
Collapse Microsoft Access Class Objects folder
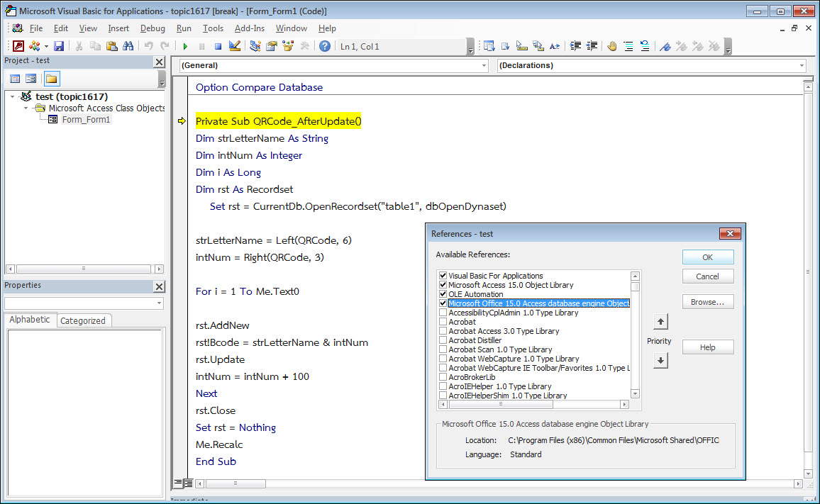[x=26, y=108]
